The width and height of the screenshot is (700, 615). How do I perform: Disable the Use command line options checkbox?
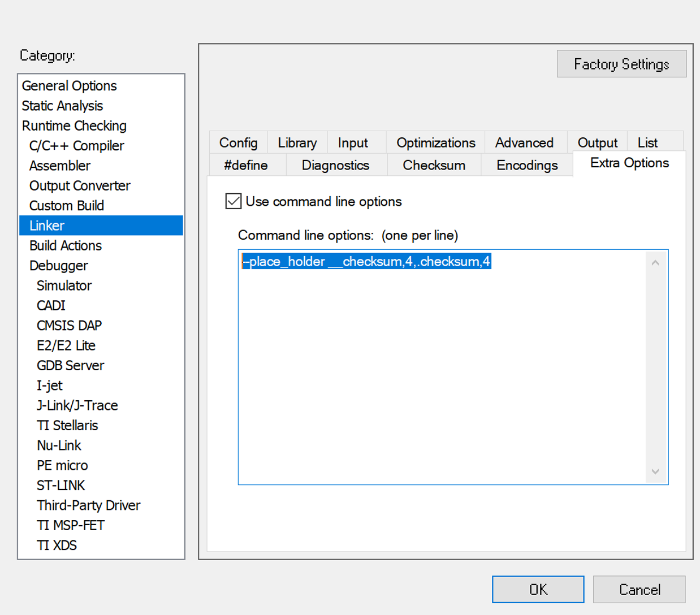click(232, 201)
